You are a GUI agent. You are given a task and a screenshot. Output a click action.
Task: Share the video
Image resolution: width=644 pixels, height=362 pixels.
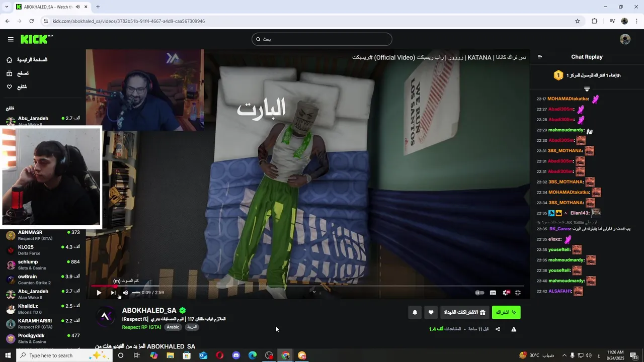[x=498, y=329]
